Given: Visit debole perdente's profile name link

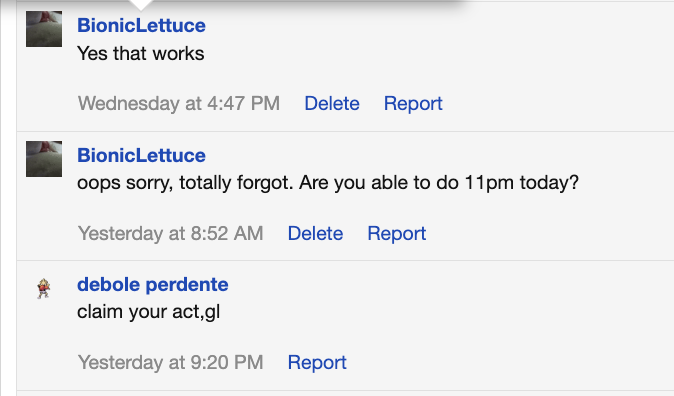Looking at the screenshot, I should pos(153,285).
